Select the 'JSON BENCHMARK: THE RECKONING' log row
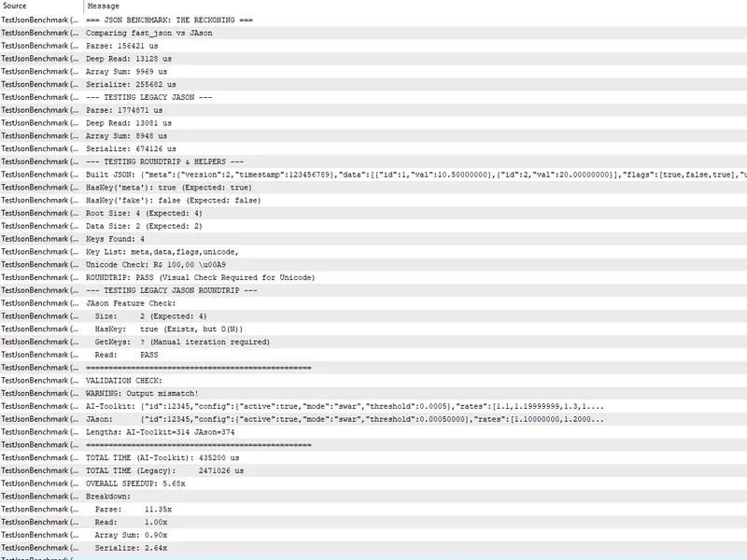Image resolution: width=747 pixels, height=560 pixels. pyautogui.click(x=373, y=20)
